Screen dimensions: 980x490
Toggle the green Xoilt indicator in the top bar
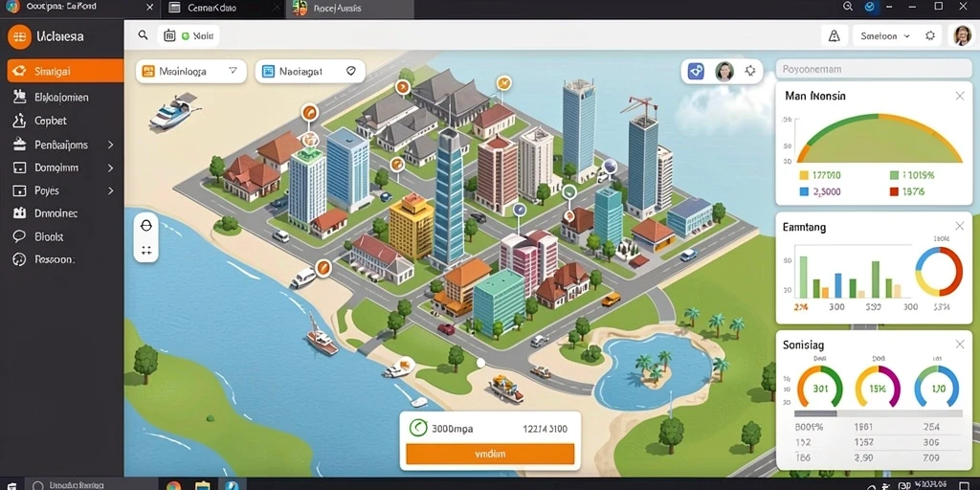tap(185, 36)
